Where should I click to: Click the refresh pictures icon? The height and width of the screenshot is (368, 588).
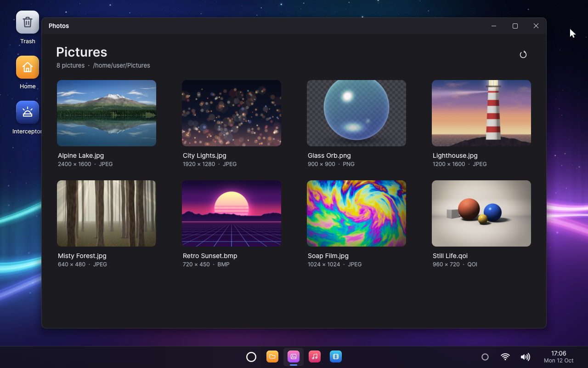coord(523,55)
